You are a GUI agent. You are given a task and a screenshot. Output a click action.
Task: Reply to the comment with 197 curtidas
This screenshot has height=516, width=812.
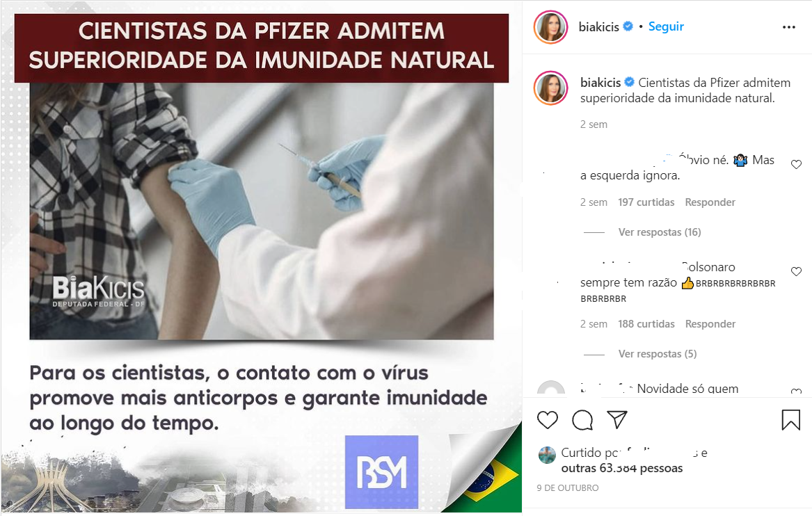click(x=710, y=202)
